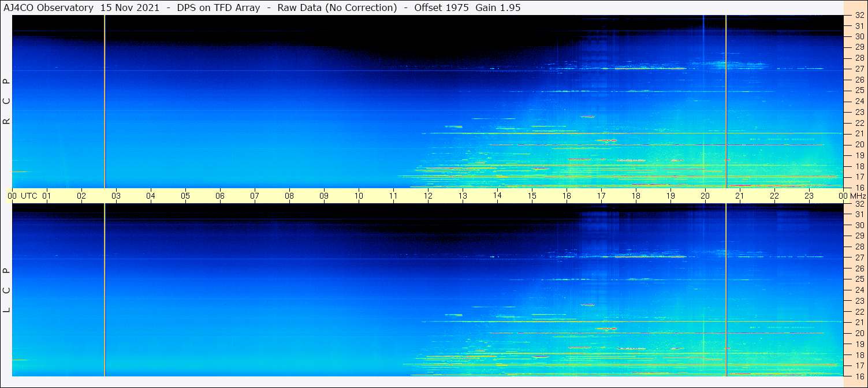Pick the 24 MHz tick in LCP panel

(x=859, y=290)
